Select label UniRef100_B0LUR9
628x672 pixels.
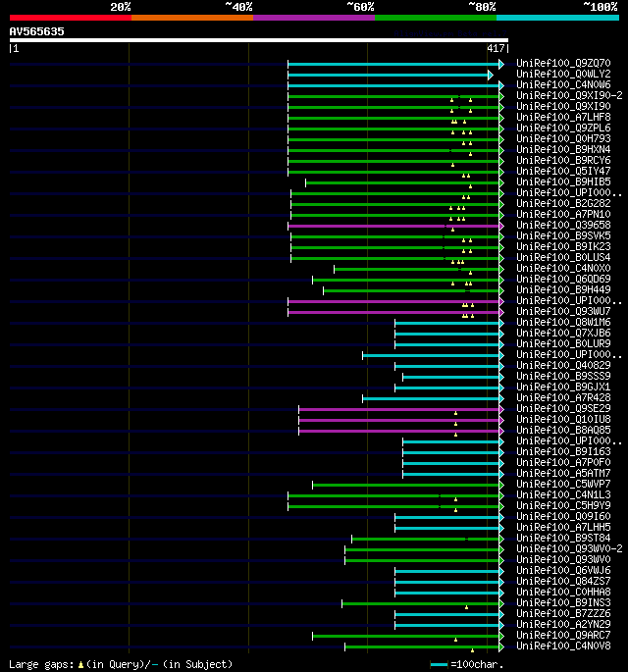tap(563, 343)
